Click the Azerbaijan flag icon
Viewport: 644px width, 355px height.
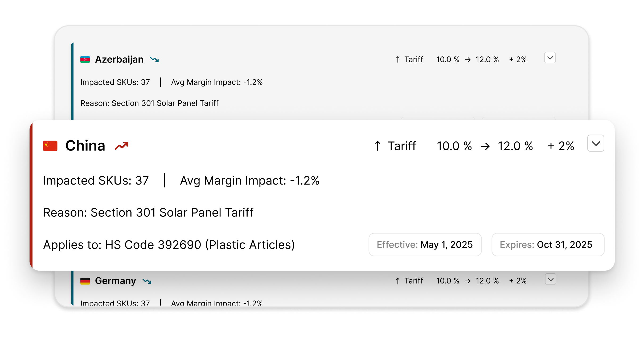(x=85, y=60)
